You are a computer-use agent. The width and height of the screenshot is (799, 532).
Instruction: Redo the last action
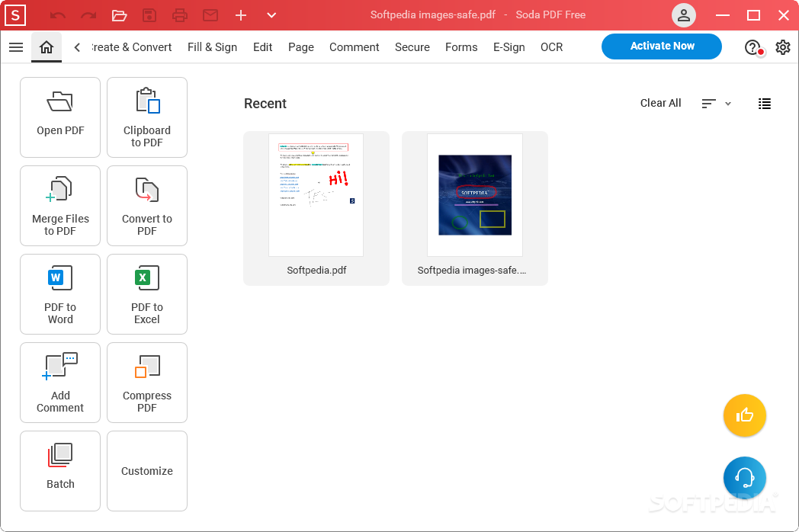[88, 15]
